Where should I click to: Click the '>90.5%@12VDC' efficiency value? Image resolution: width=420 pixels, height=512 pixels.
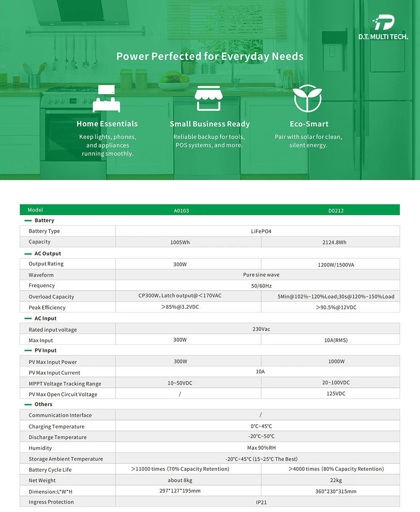pos(336,307)
